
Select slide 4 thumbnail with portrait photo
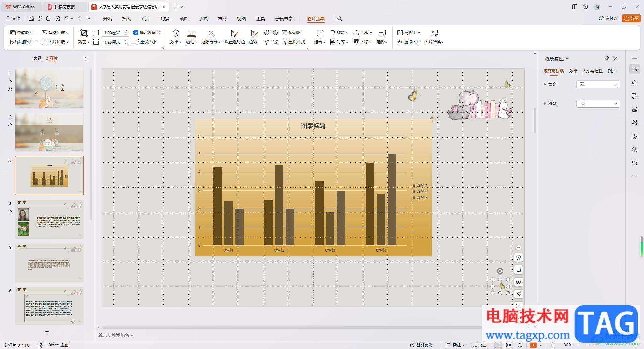49,219
